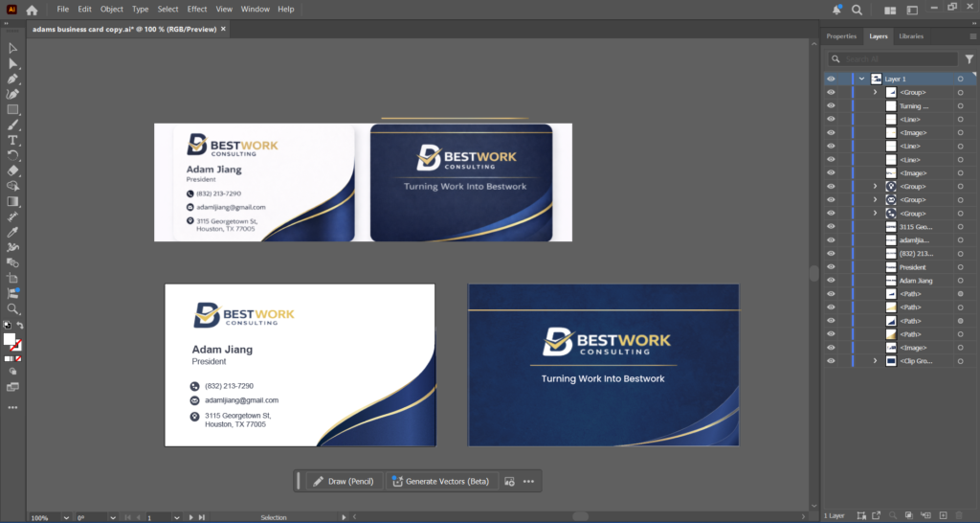The image size is (980, 523).
Task: Click the Draw (Pencil) button
Action: [x=344, y=481]
